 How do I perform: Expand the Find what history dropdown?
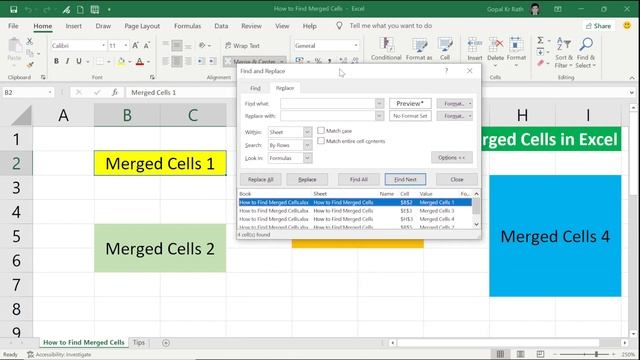coord(379,104)
